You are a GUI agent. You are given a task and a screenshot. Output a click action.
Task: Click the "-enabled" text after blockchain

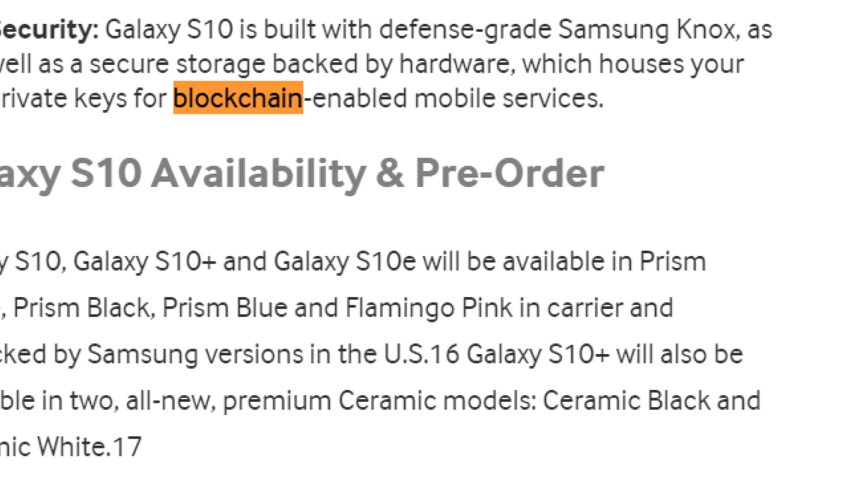(355, 99)
